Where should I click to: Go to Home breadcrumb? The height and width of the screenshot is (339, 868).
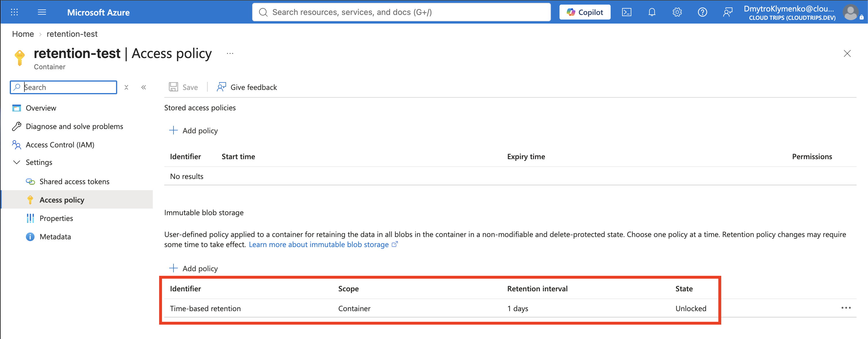click(x=23, y=34)
